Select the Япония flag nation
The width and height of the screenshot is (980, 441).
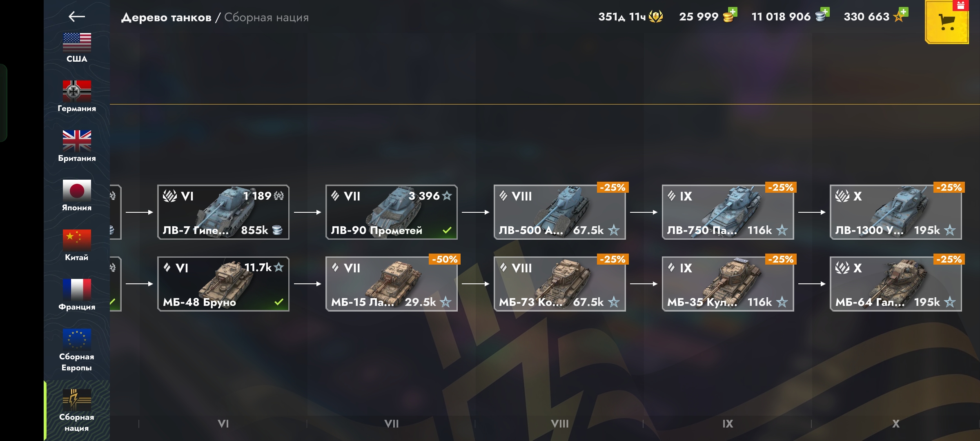pos(77,196)
